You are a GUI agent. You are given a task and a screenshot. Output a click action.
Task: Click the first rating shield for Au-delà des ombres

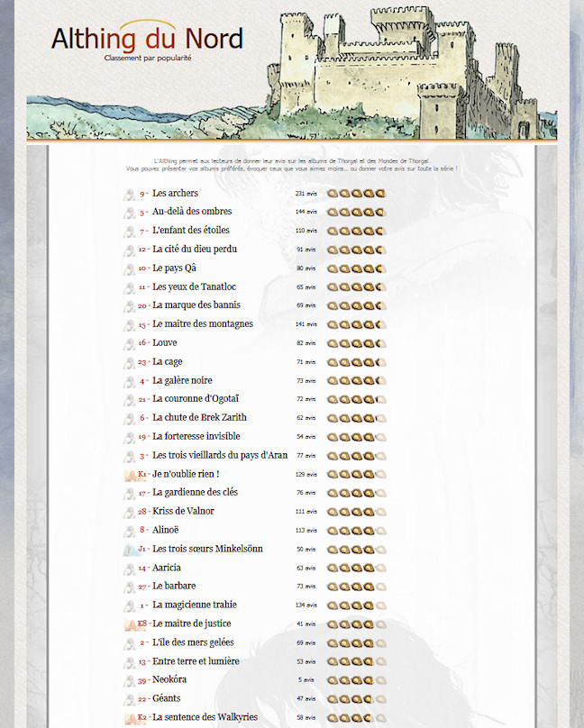(333, 212)
